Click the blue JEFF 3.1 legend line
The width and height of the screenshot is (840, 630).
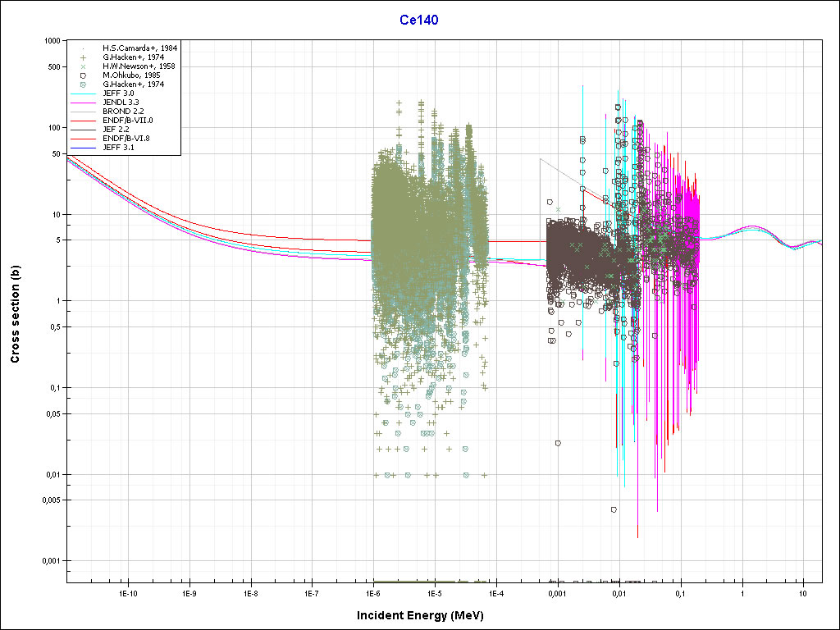pos(83,147)
